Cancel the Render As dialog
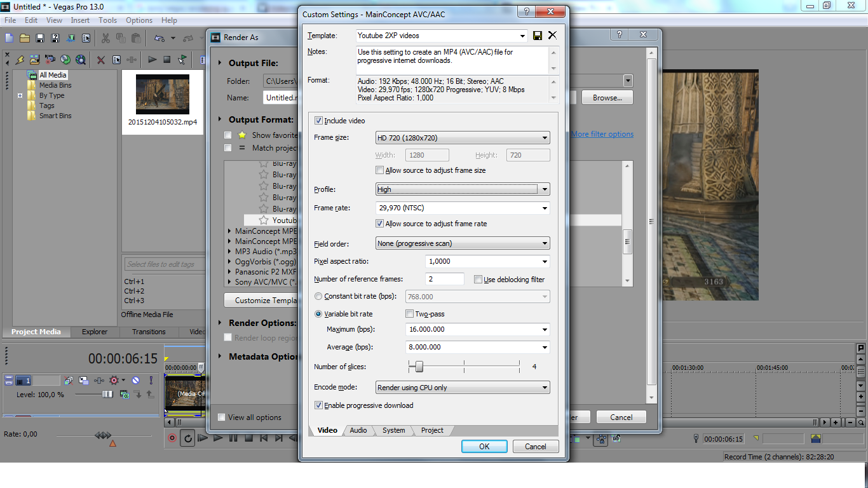The image size is (868, 488). [621, 417]
